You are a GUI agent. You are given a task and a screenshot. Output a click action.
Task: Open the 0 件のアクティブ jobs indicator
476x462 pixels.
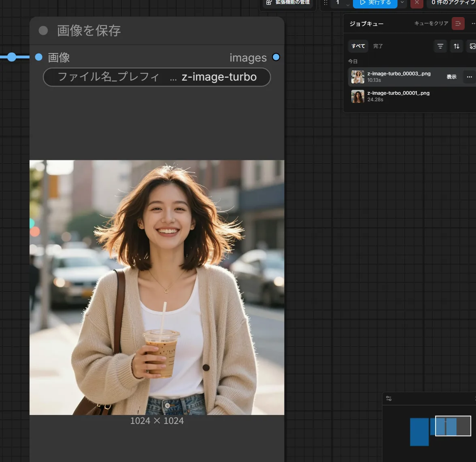[453, 3]
